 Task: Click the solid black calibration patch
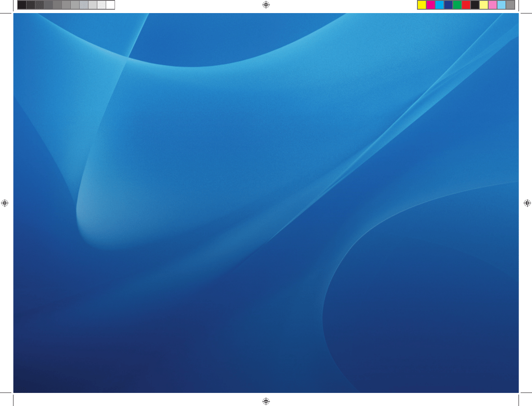point(22,5)
